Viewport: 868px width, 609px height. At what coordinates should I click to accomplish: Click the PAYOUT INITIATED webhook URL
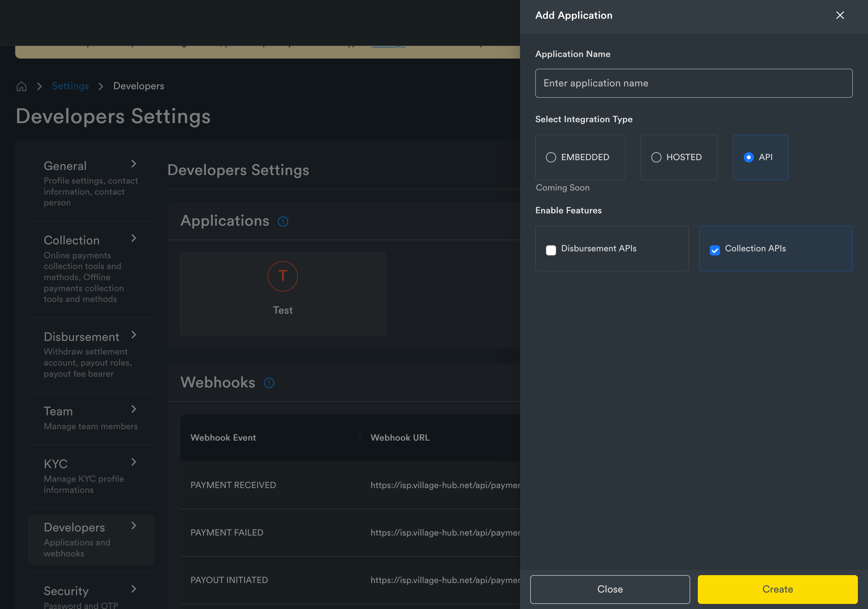tap(445, 580)
